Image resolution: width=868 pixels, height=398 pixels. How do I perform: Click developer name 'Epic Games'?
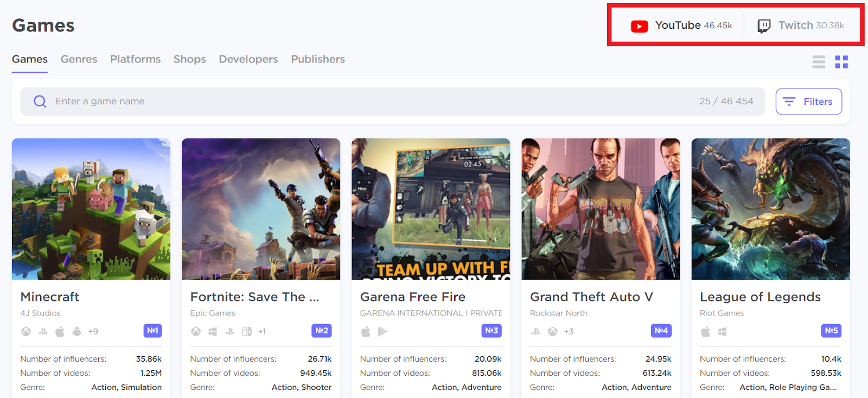pyautogui.click(x=213, y=313)
